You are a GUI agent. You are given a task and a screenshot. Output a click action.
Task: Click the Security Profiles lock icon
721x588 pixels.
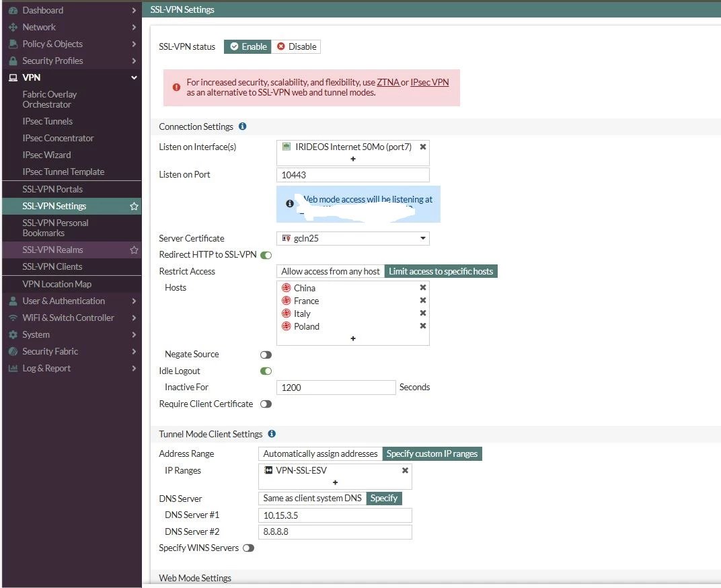point(13,61)
